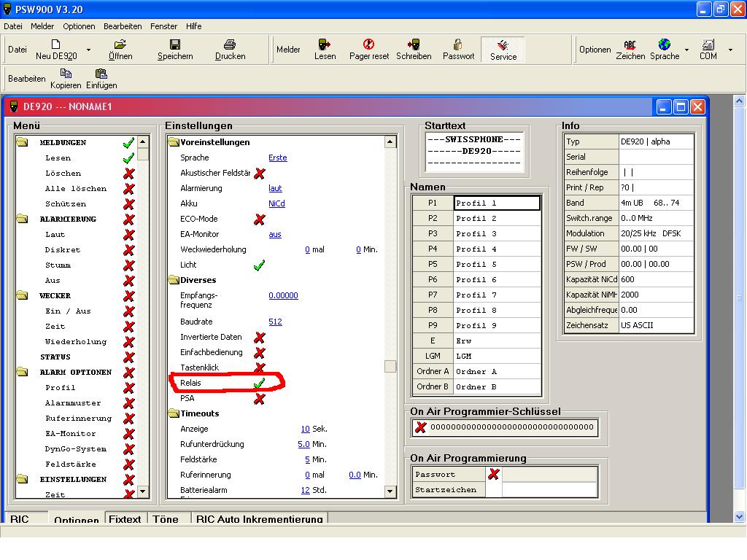
Task: Click the Alarmierung value link laut
Action: click(275, 188)
